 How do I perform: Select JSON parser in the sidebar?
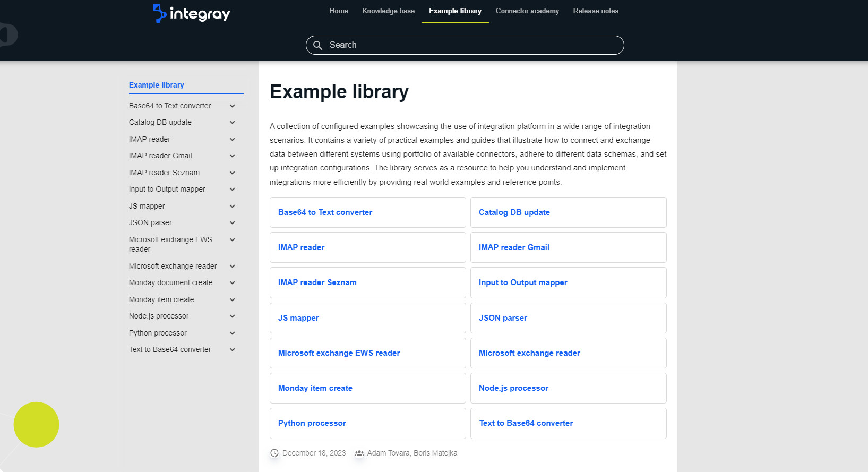pos(150,223)
